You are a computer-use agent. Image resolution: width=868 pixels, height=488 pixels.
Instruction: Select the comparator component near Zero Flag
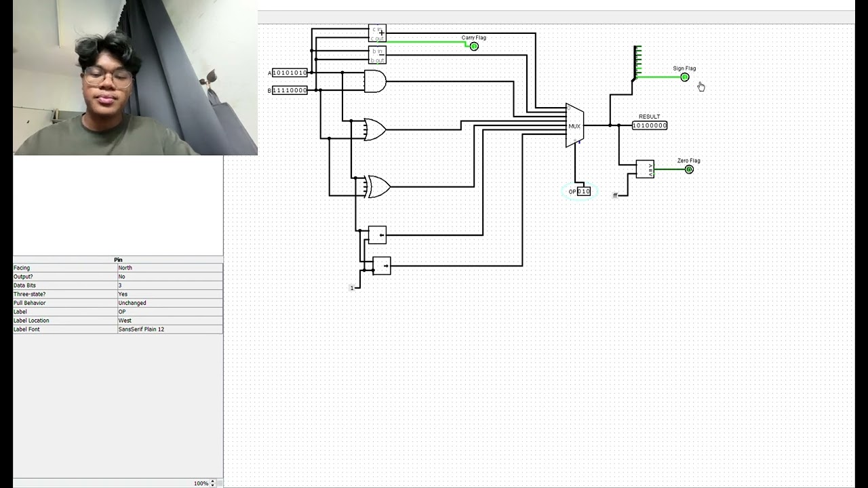coord(645,169)
